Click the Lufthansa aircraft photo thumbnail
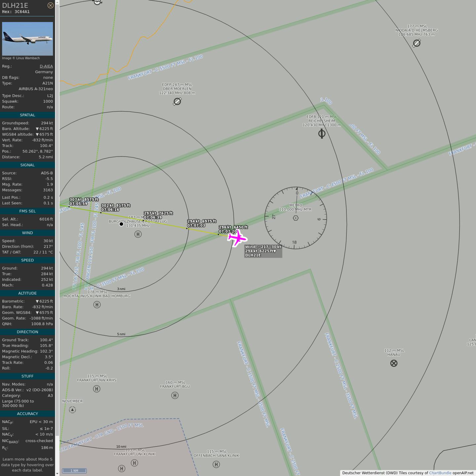The height and width of the screenshot is (476, 476). (x=27, y=39)
